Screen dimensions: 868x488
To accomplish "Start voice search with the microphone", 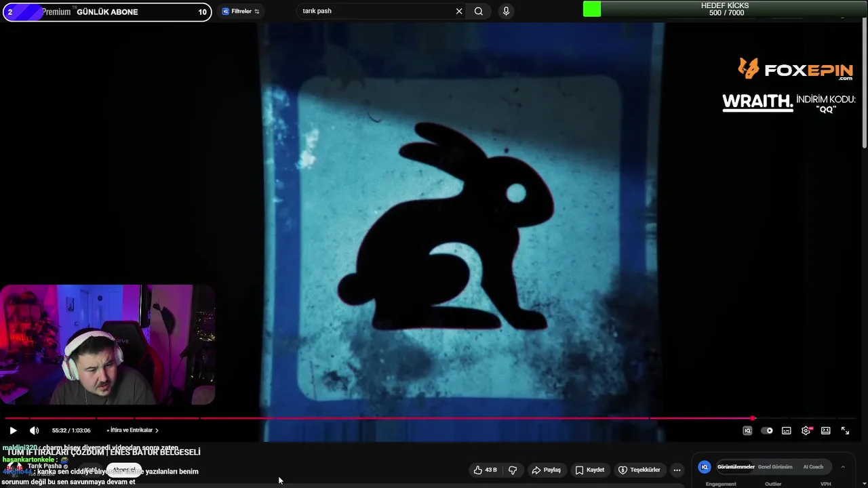I will [x=506, y=11].
